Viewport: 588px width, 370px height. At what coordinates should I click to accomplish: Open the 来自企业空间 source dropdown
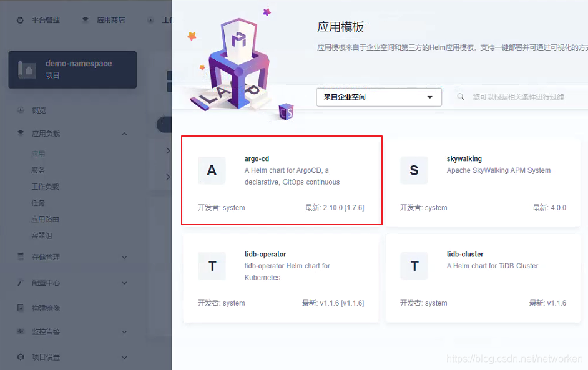pos(379,97)
